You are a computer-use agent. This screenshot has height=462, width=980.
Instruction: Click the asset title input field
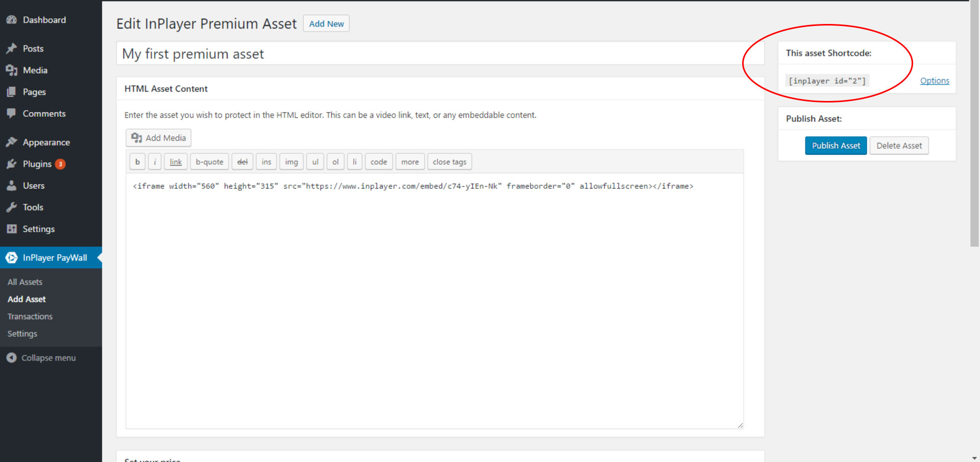pyautogui.click(x=440, y=54)
